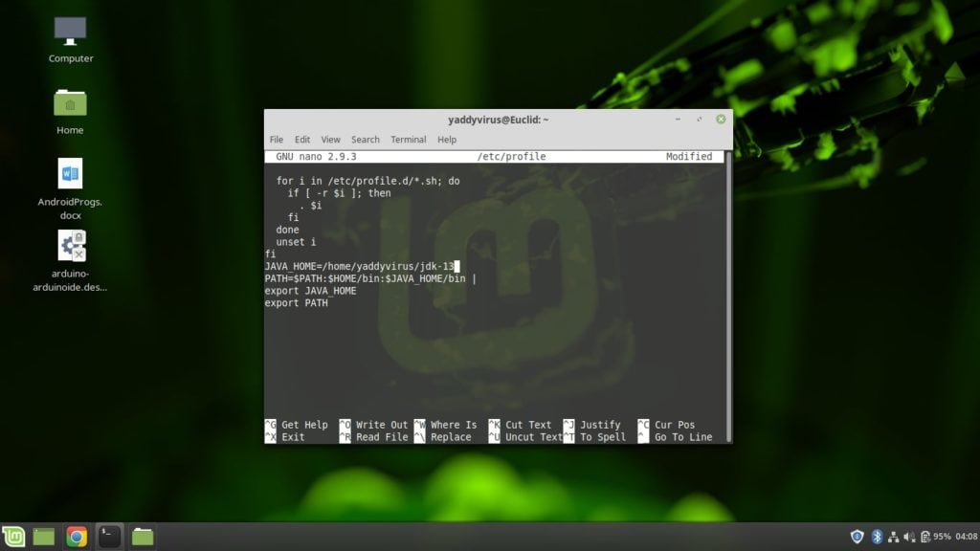Viewport: 980px width, 551px height.
Task: Maximize the terminal window
Action: [x=700, y=119]
